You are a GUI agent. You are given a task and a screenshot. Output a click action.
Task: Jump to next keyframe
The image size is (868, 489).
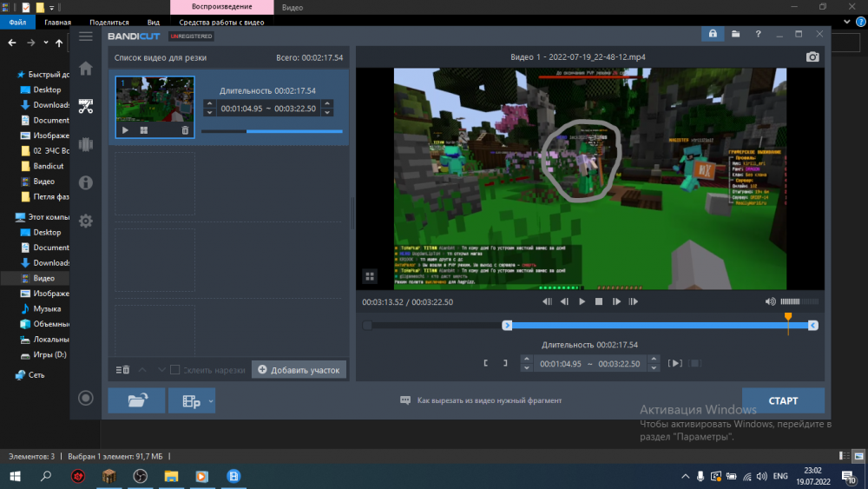(x=634, y=301)
